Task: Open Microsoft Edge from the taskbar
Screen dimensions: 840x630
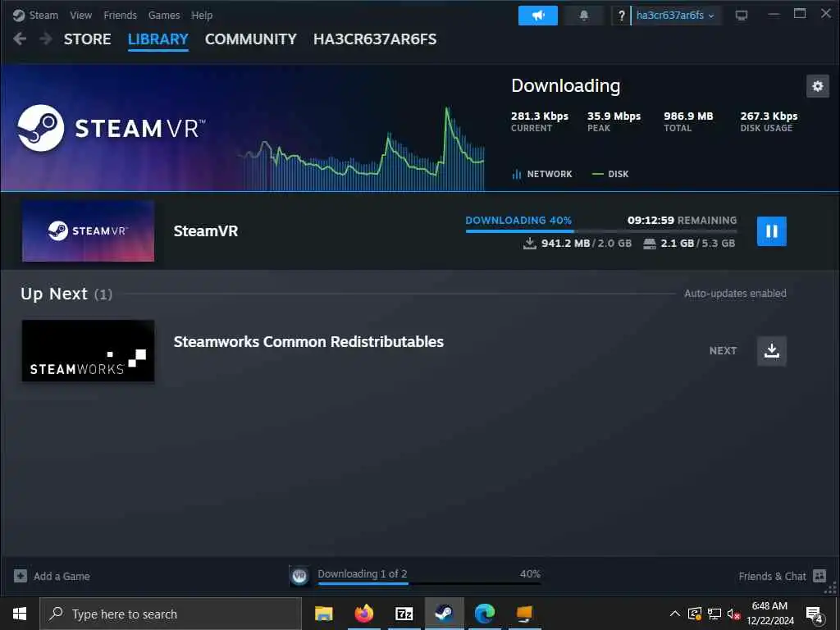Action: tap(484, 614)
